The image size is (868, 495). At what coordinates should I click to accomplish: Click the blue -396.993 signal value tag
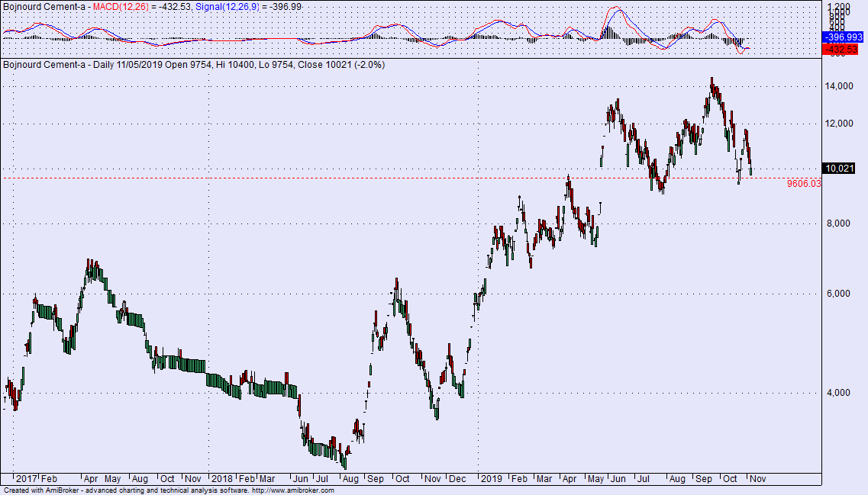tap(843, 37)
